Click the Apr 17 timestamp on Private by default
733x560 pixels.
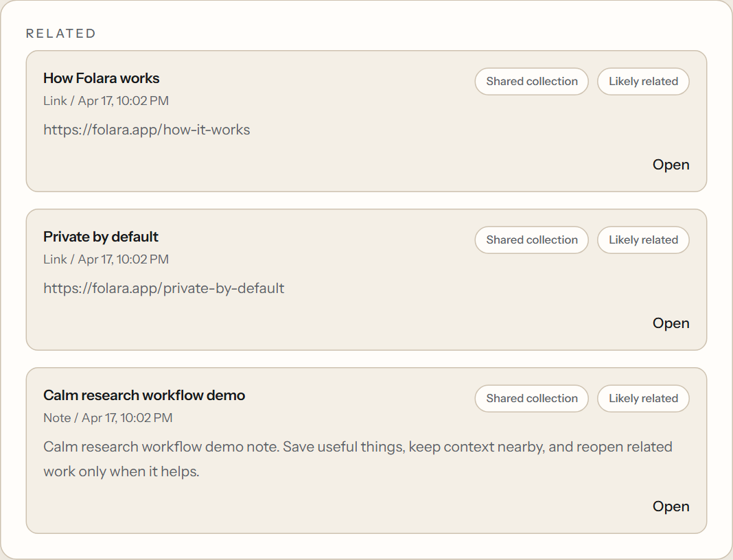tap(124, 259)
